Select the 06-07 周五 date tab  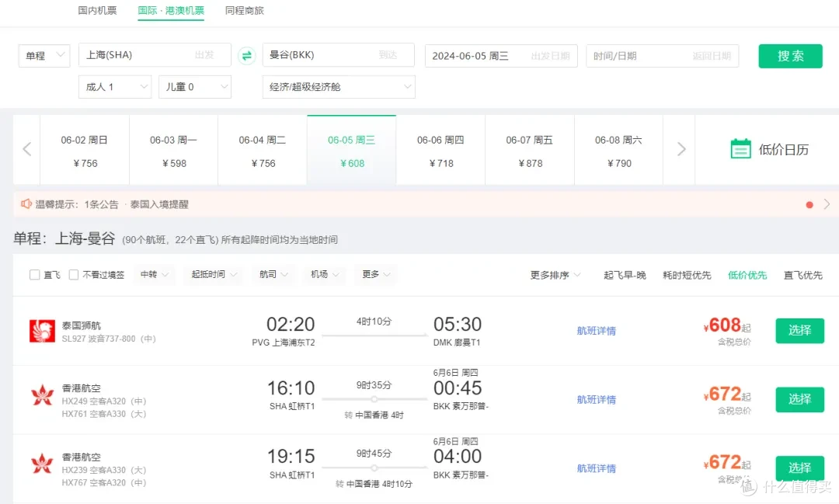click(530, 151)
